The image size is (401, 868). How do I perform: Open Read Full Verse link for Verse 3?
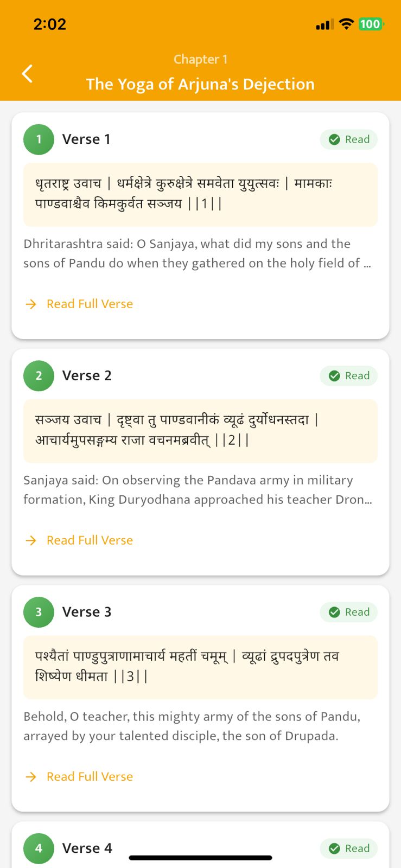pyautogui.click(x=90, y=777)
